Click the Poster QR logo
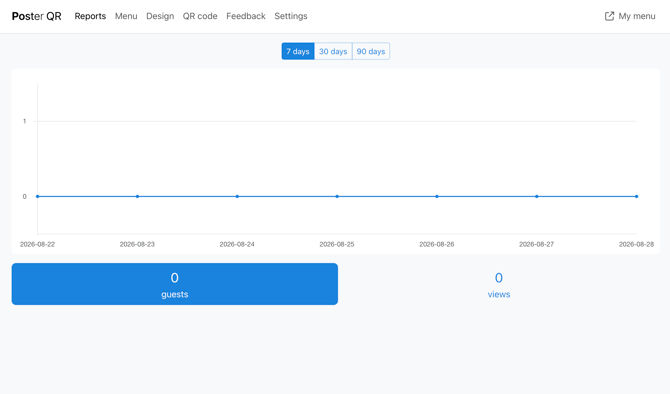Screen dimensions: 670x394 click(36, 16)
